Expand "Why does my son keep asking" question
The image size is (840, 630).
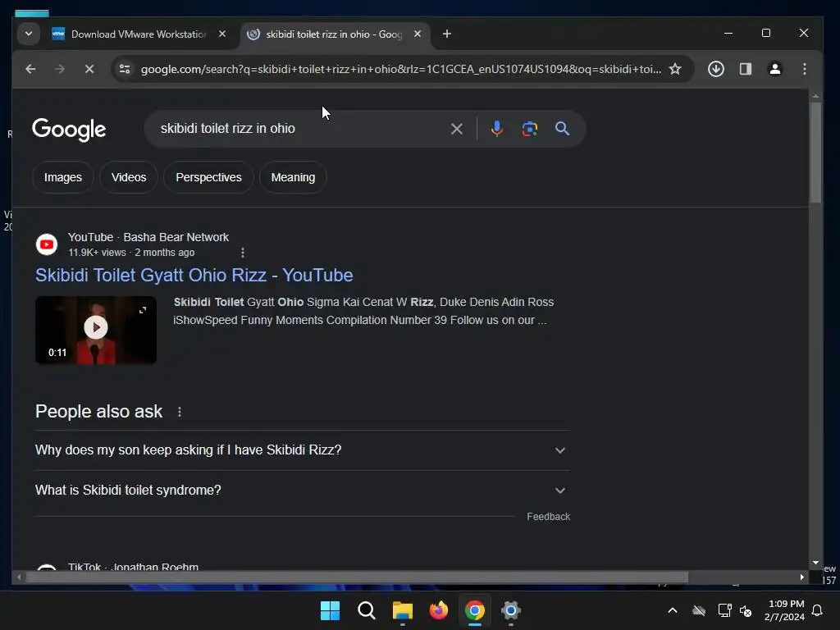302,450
